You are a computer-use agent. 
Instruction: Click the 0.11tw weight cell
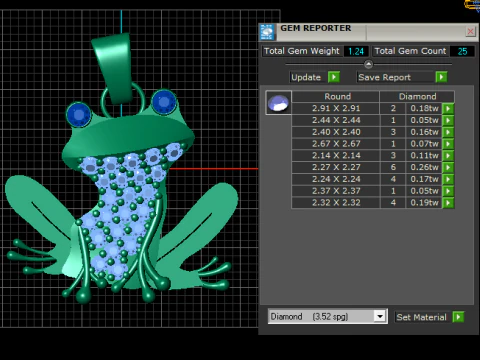coord(424,155)
